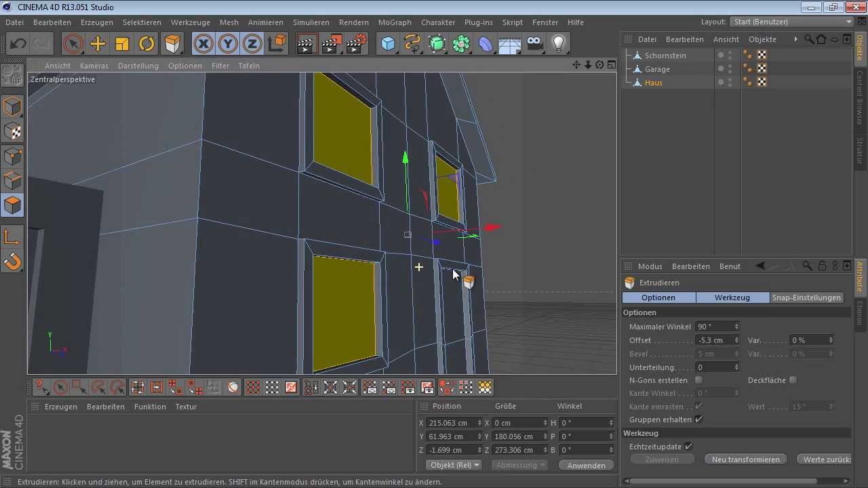Click Größe Y value field
The height and width of the screenshot is (488, 868).
[518, 436]
